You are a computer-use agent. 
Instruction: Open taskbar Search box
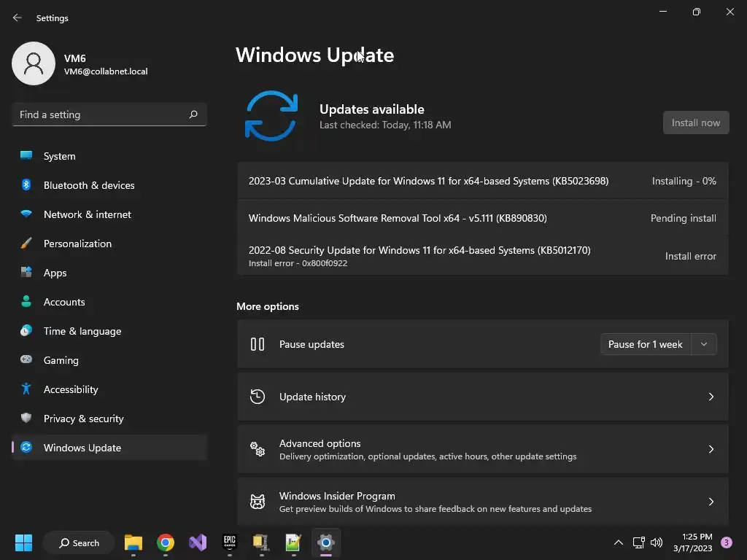point(79,542)
